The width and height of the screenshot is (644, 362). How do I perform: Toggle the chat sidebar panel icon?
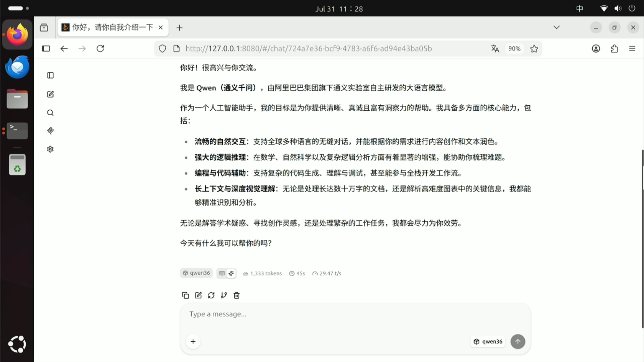click(50, 75)
